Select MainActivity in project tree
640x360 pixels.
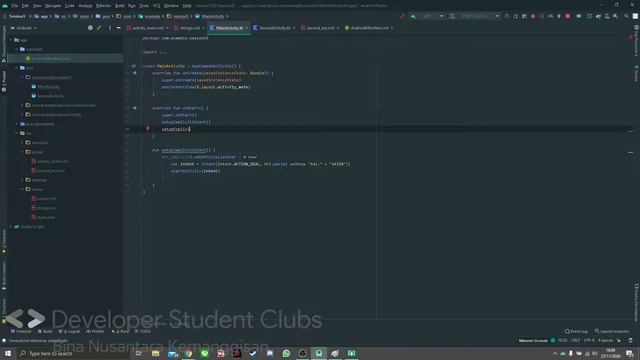pos(45,87)
